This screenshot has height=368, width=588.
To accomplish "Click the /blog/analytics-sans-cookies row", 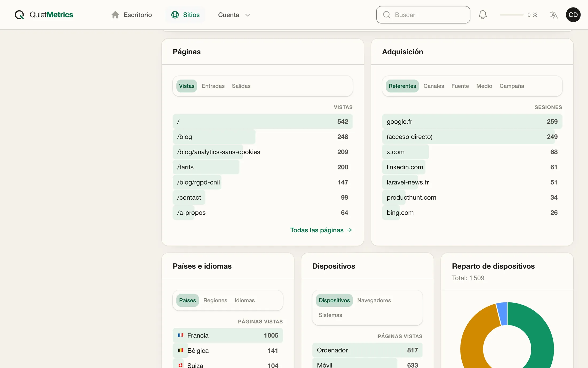I will pyautogui.click(x=262, y=152).
